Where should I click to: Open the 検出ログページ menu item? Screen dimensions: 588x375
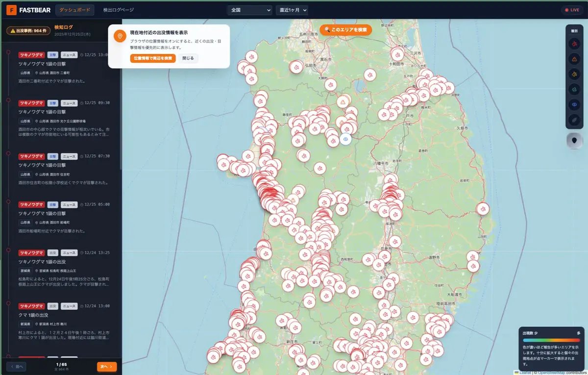pyautogui.click(x=119, y=9)
